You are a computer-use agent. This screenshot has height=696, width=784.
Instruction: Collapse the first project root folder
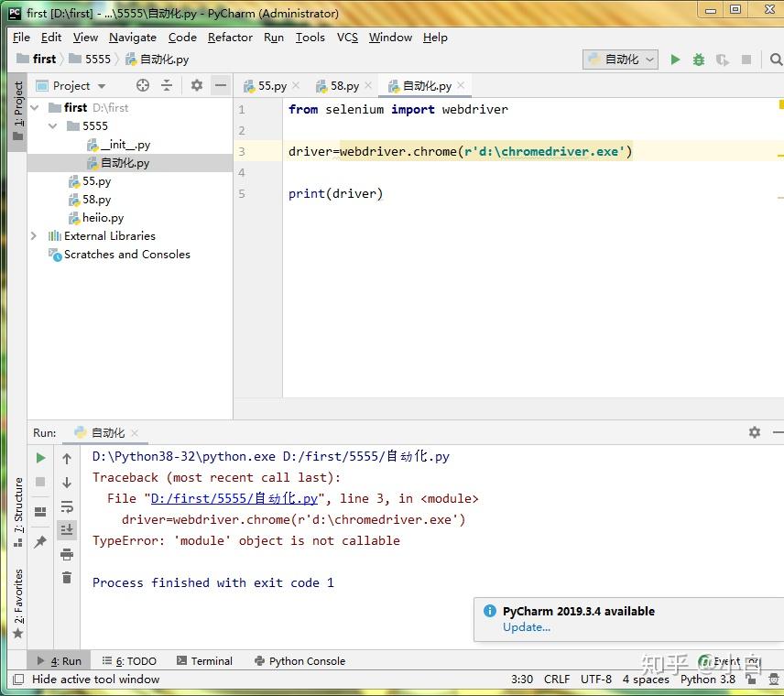35,107
